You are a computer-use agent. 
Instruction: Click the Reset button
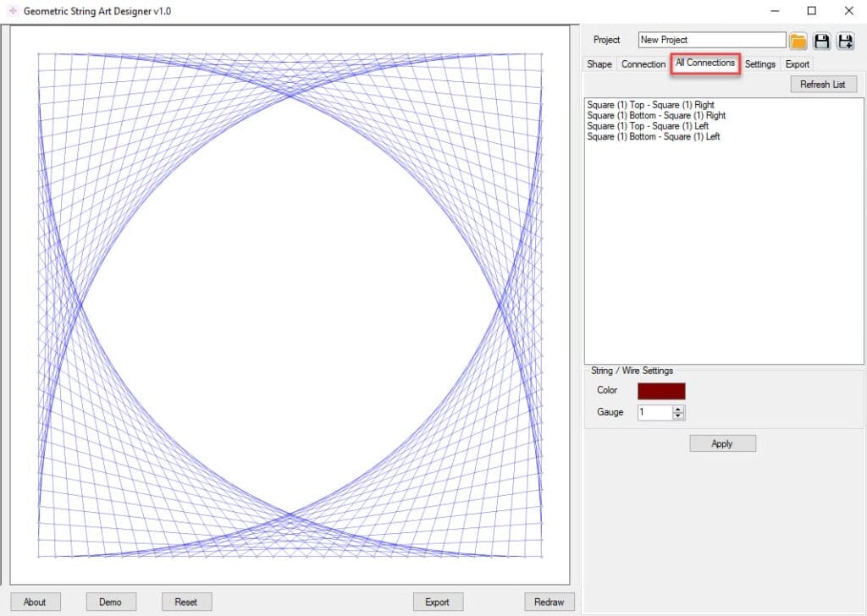[186, 602]
